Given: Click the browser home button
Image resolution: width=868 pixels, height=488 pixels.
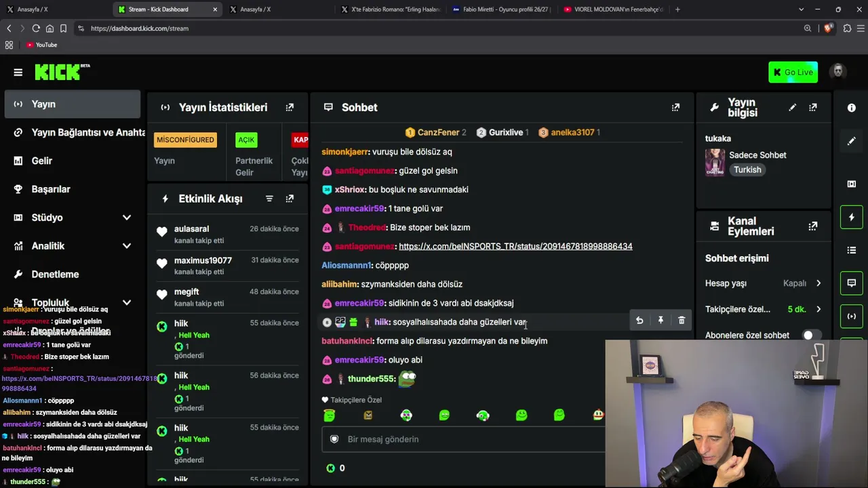Looking at the screenshot, I should pyautogui.click(x=50, y=28).
